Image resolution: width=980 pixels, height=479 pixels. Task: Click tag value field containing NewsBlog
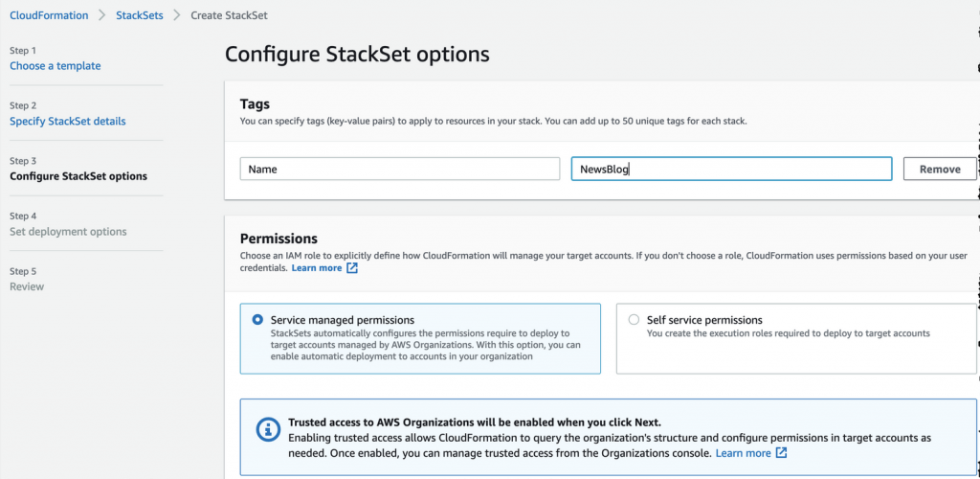731,169
